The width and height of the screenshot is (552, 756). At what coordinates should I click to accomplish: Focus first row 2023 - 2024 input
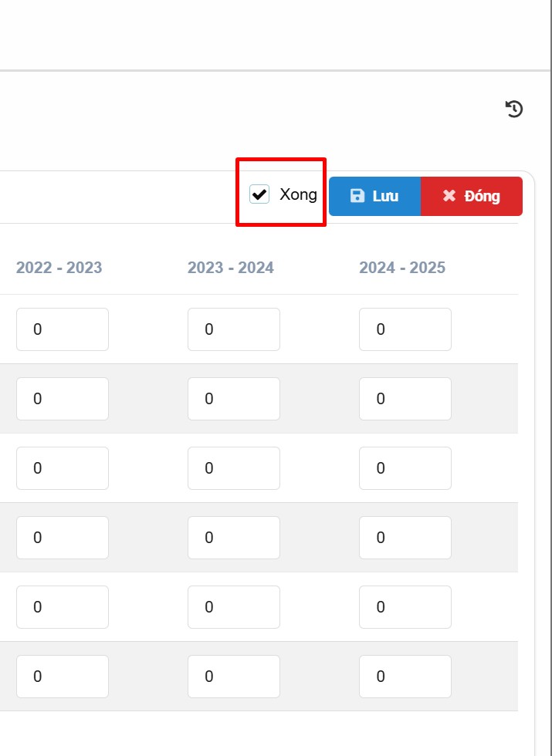click(234, 329)
